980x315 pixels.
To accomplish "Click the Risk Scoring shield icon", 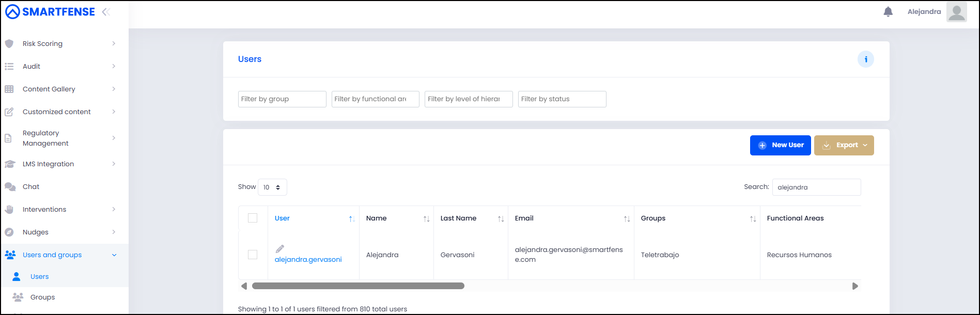I will click(9, 44).
